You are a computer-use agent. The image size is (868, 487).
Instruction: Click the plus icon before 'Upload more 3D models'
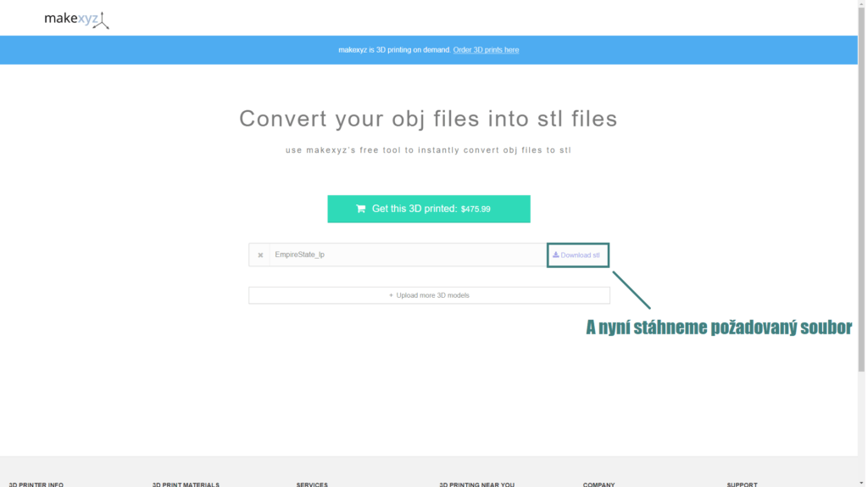tap(391, 295)
